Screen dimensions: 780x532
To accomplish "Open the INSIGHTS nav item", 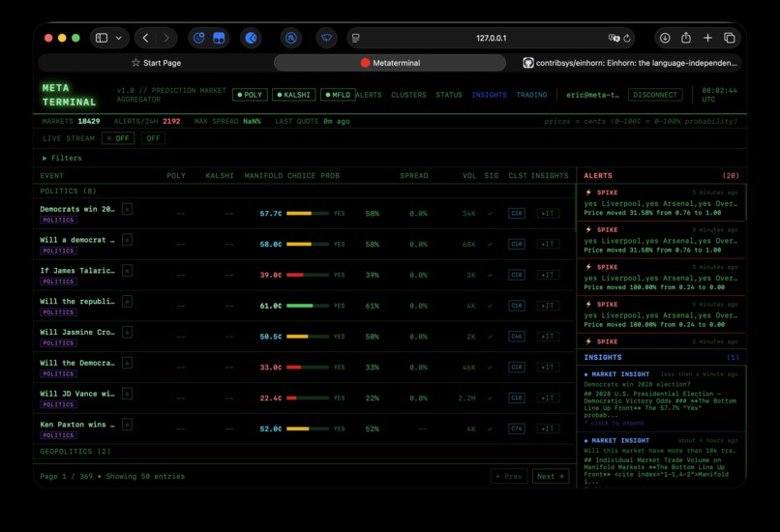I will pyautogui.click(x=489, y=95).
